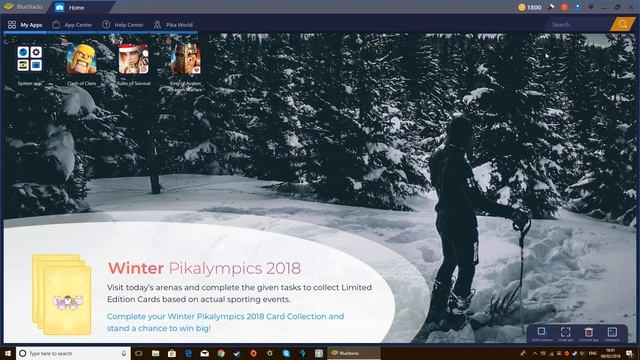Open Microsoft Edge from the taskbar
This screenshot has height=360, width=640.
point(188,353)
